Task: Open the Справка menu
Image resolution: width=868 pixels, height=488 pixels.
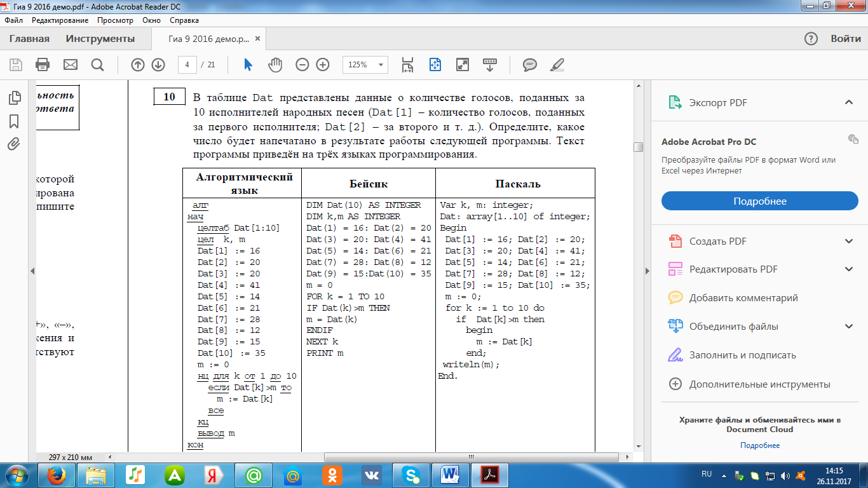Action: pos(184,20)
